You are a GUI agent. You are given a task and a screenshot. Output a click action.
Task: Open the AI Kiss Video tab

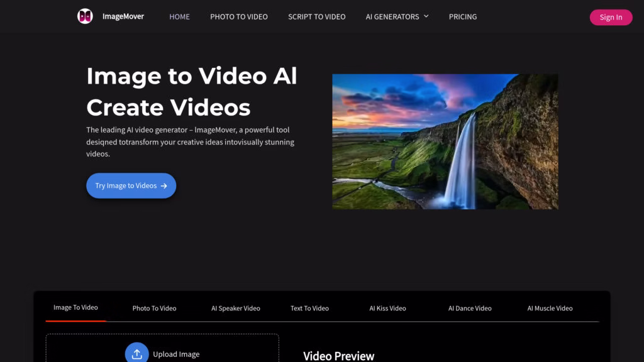click(x=387, y=308)
